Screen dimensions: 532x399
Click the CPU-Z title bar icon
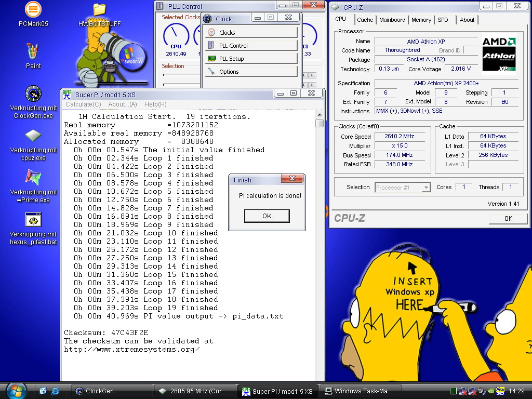[335, 7]
